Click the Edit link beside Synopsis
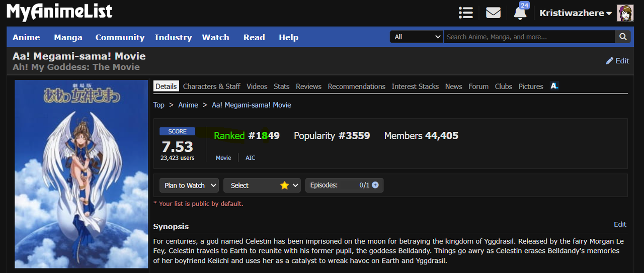 (620, 224)
